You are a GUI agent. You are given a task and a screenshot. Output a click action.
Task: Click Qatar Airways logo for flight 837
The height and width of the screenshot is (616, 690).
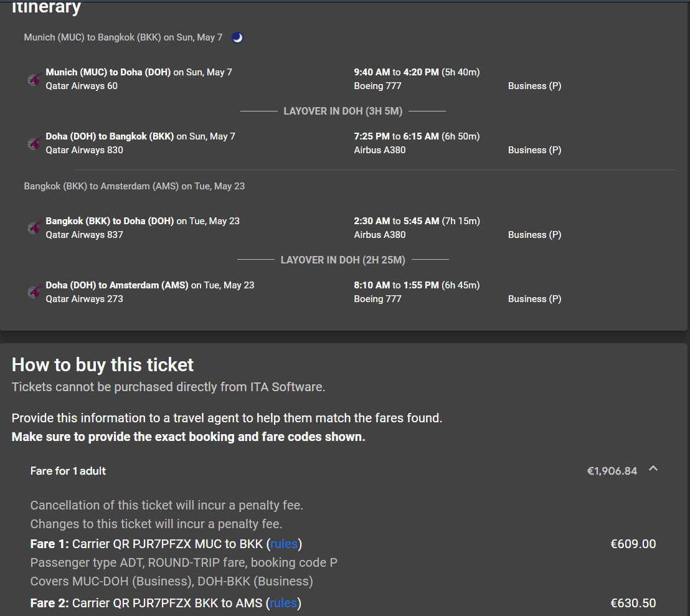[35, 227]
